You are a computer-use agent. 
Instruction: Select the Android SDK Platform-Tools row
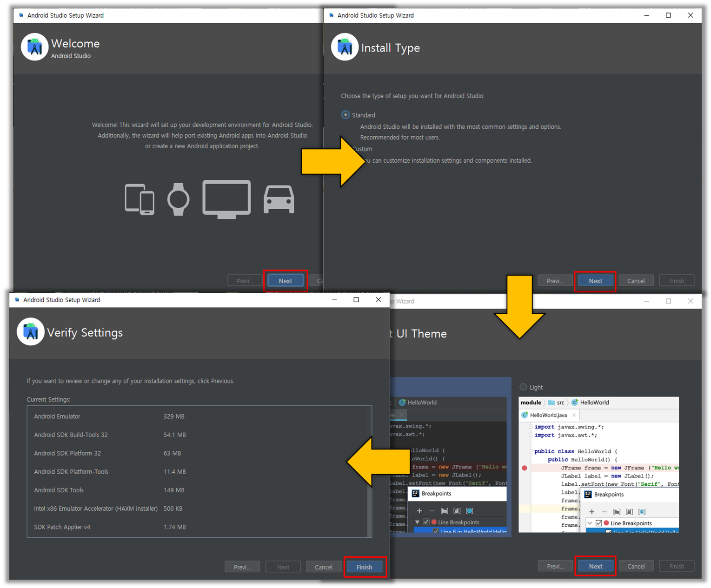tap(197, 471)
